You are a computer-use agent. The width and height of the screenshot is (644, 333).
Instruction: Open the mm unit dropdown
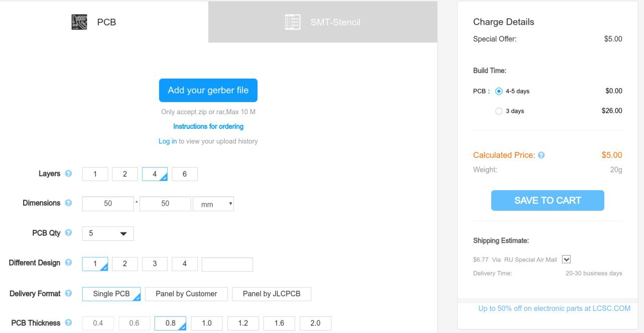pos(213,204)
